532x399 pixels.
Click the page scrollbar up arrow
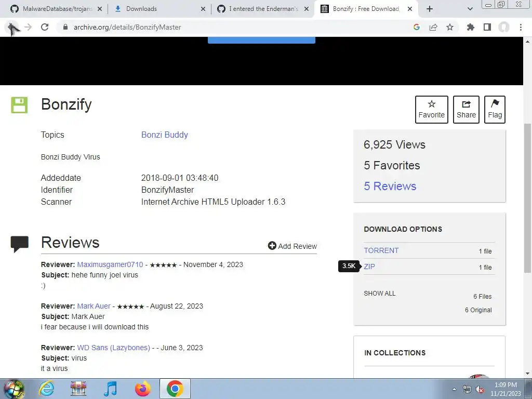point(528,42)
